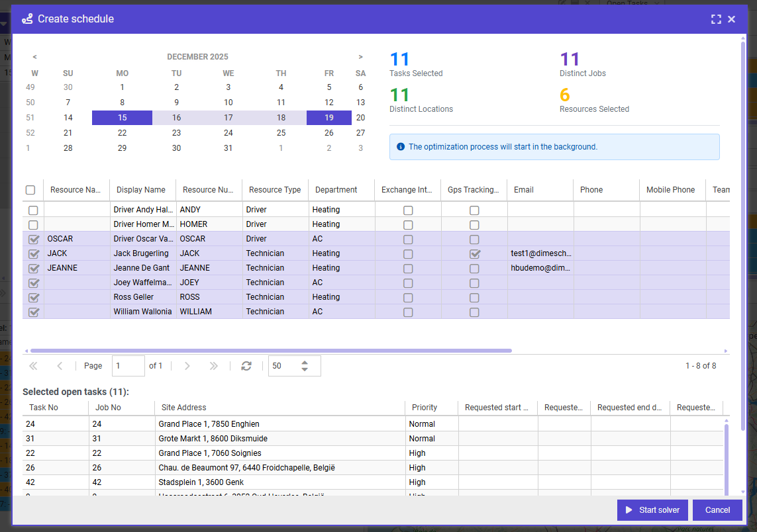Sort by Department column header
The height and width of the screenshot is (532, 757).
(x=336, y=190)
